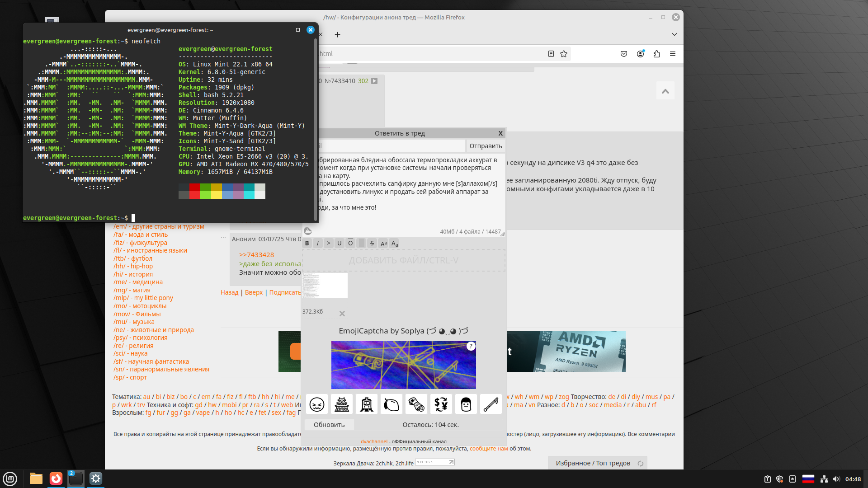Pick the currency exchange emoji option

(441, 404)
